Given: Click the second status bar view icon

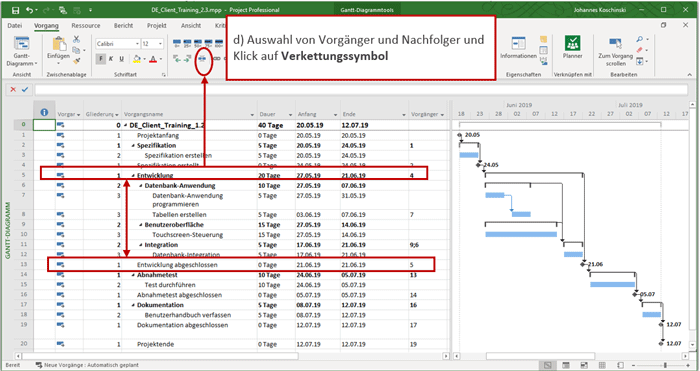Looking at the screenshot, I should (566, 365).
